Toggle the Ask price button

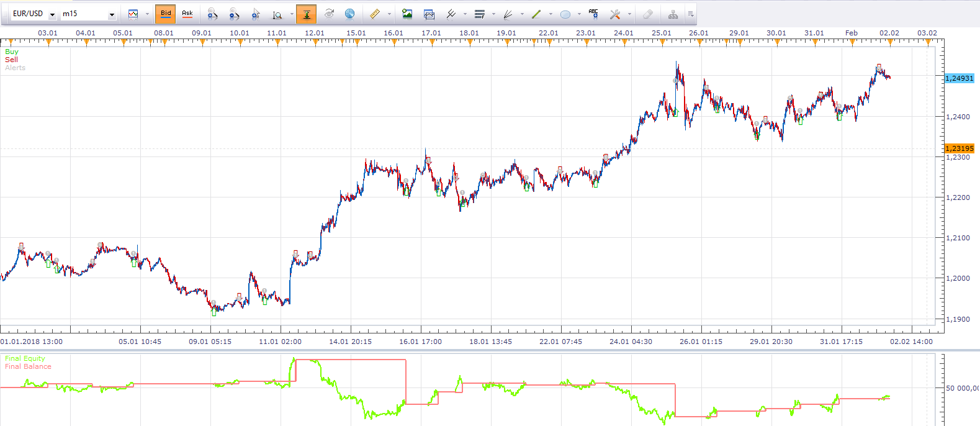click(x=187, y=14)
